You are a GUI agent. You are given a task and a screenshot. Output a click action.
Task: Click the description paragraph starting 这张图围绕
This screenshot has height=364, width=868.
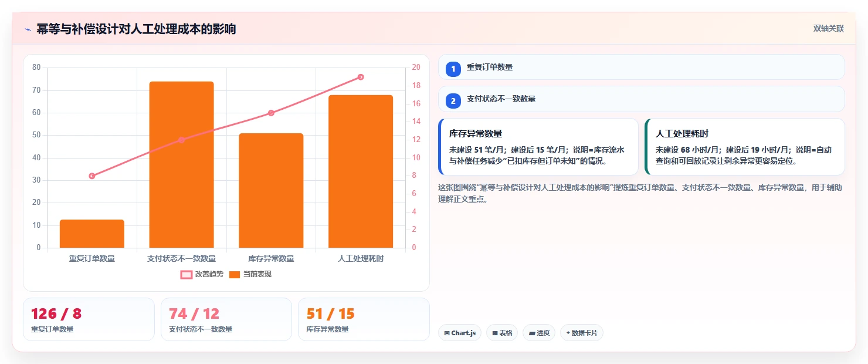tap(640, 193)
